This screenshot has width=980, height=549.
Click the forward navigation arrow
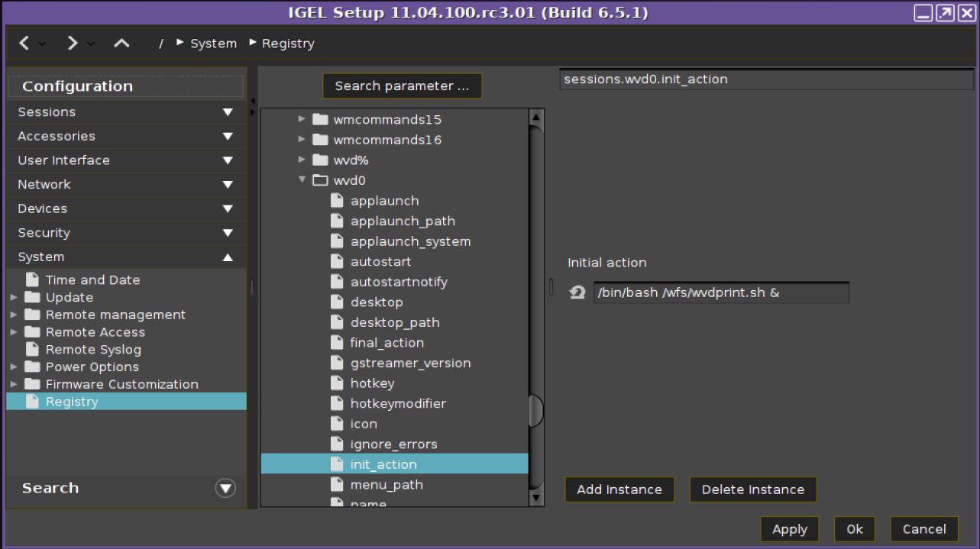pyautogui.click(x=73, y=44)
